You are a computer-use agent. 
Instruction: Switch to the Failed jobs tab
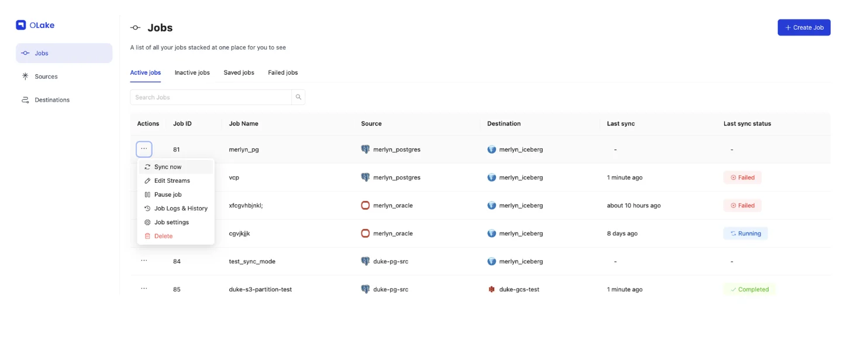click(283, 73)
